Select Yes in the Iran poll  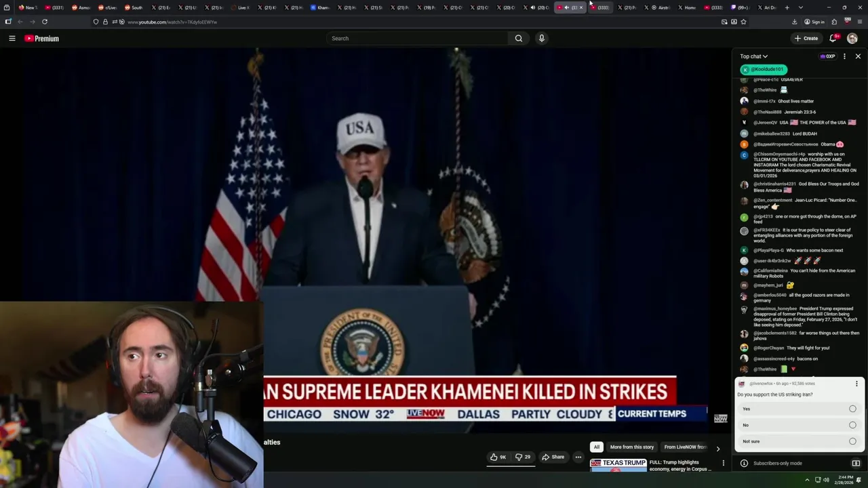tap(799, 409)
